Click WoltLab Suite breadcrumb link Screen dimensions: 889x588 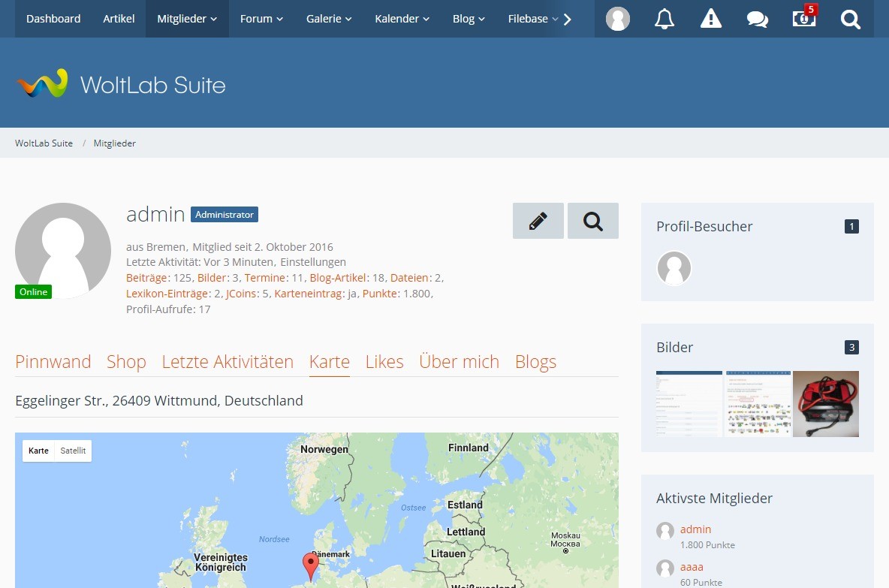pos(44,143)
